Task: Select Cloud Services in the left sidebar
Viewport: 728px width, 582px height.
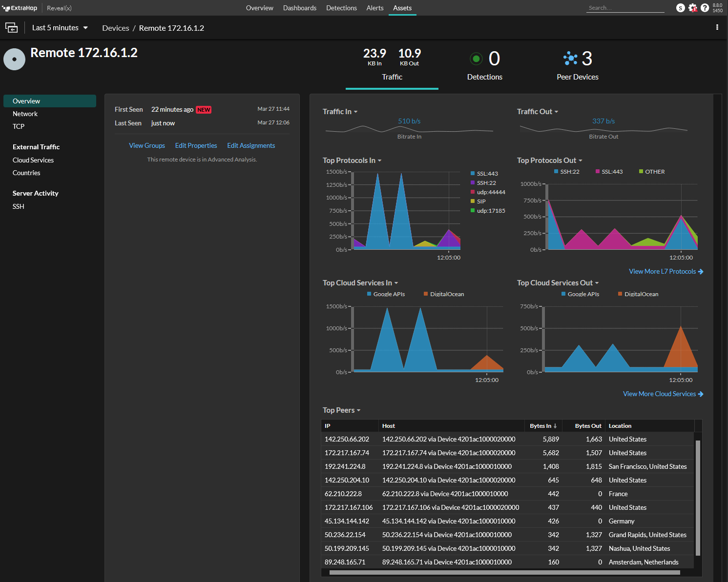Action: [33, 160]
